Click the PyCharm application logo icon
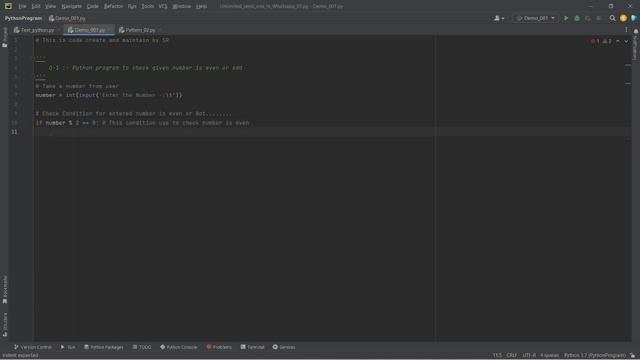 point(8,6)
